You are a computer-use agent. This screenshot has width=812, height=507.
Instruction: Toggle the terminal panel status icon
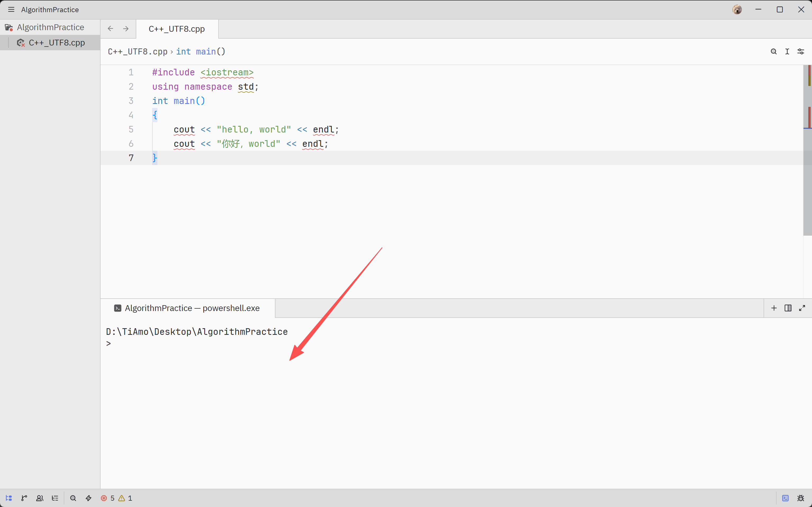(x=785, y=498)
